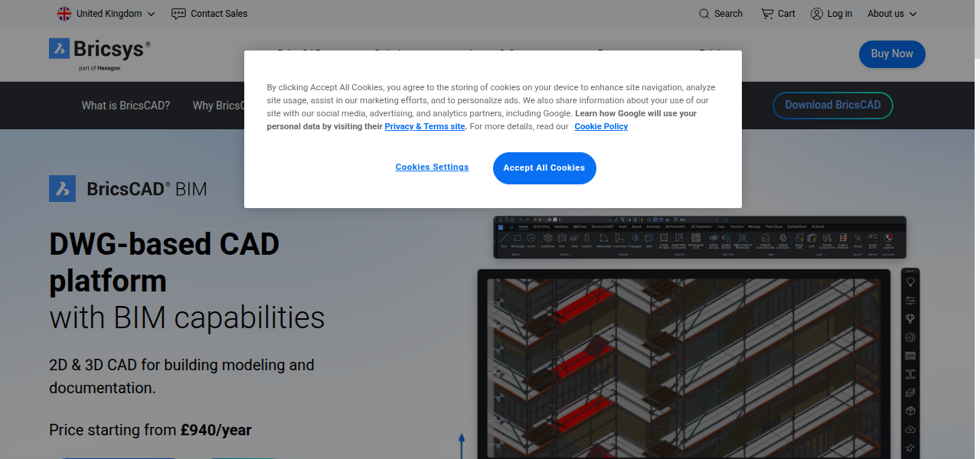Select the Slab tool icon
This screenshot has width=980, height=459.
tap(574, 238)
